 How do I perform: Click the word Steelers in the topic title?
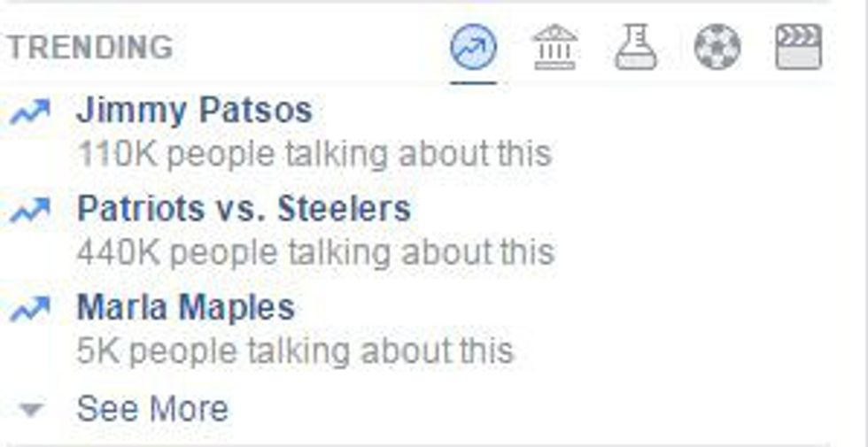[x=344, y=210]
